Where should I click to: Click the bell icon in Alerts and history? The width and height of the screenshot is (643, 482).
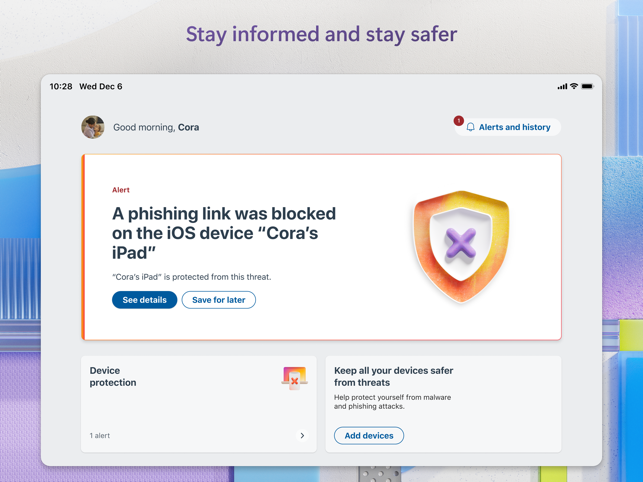coord(470,127)
